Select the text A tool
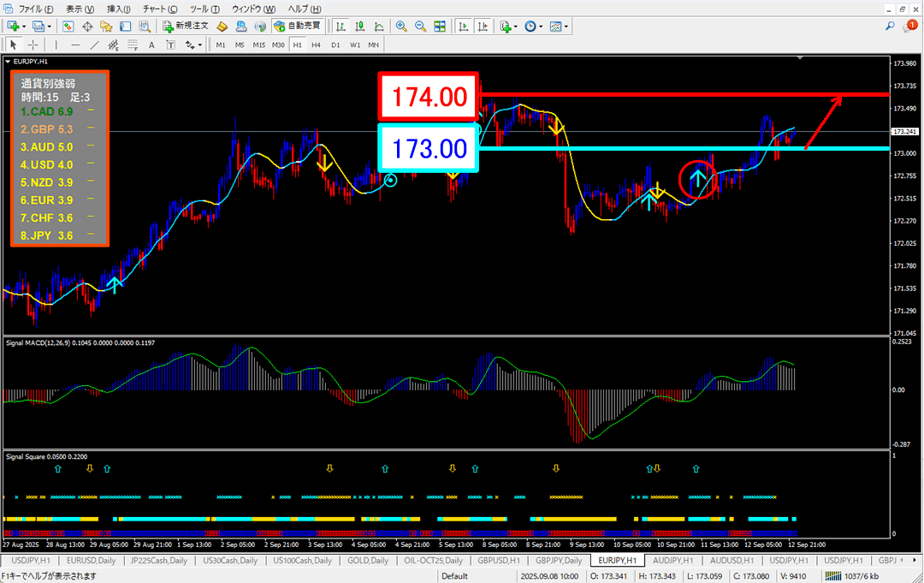This screenshot has height=583, width=924. pos(151,45)
